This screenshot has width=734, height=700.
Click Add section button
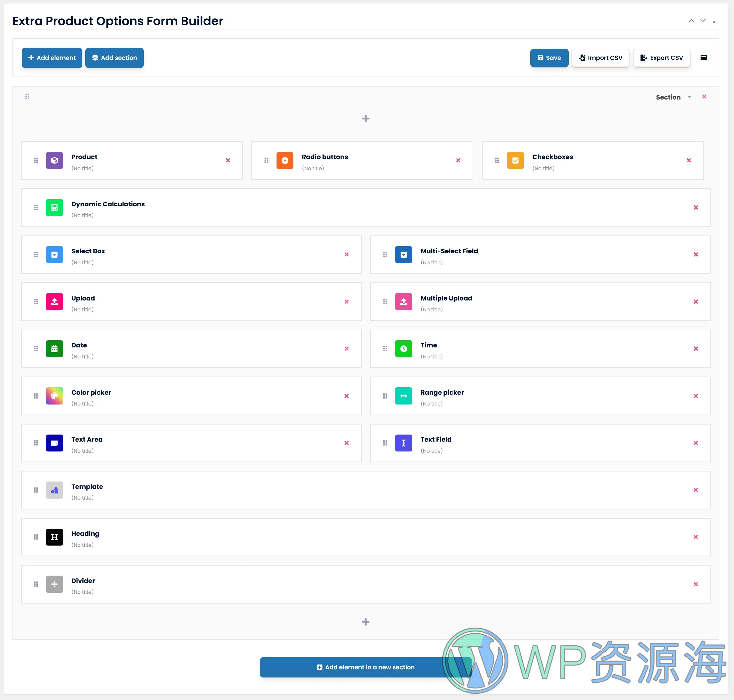point(114,58)
